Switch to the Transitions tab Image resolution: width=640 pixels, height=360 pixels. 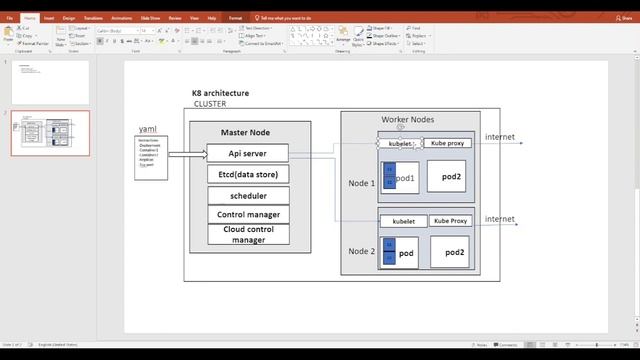(x=93, y=18)
